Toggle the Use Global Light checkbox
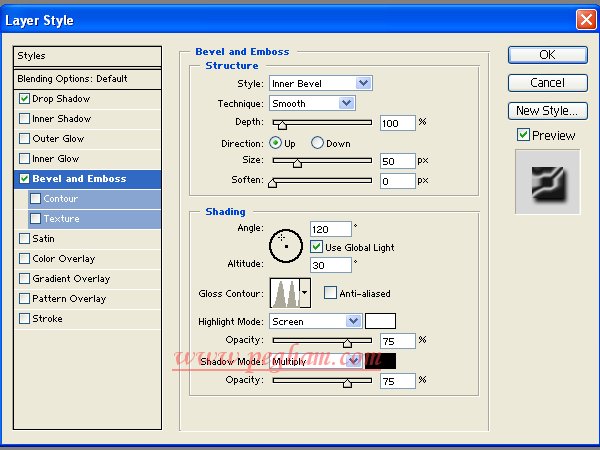This screenshot has width=600, height=450. coord(316,246)
